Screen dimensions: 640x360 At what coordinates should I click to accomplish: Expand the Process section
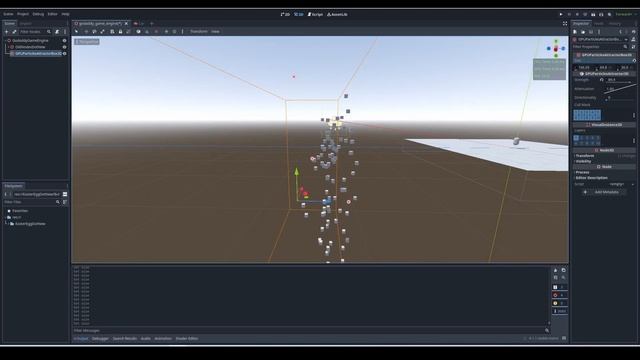(582, 172)
